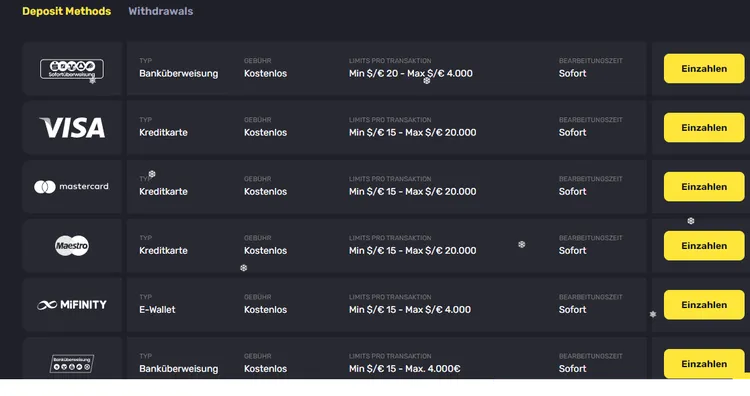Image resolution: width=750 pixels, height=396 pixels.
Task: Click the Sofortüberweisung payment logo
Action: tap(72, 69)
